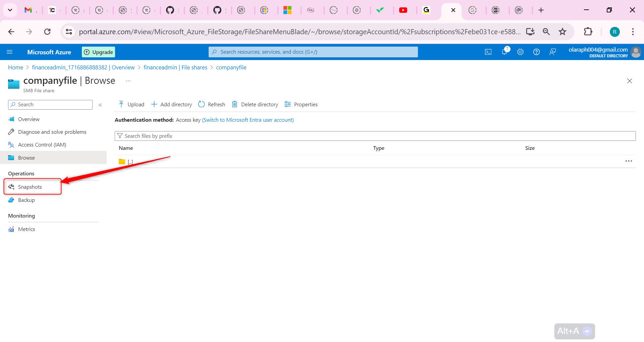Open the Chrome three-dot menu

[x=633, y=32]
